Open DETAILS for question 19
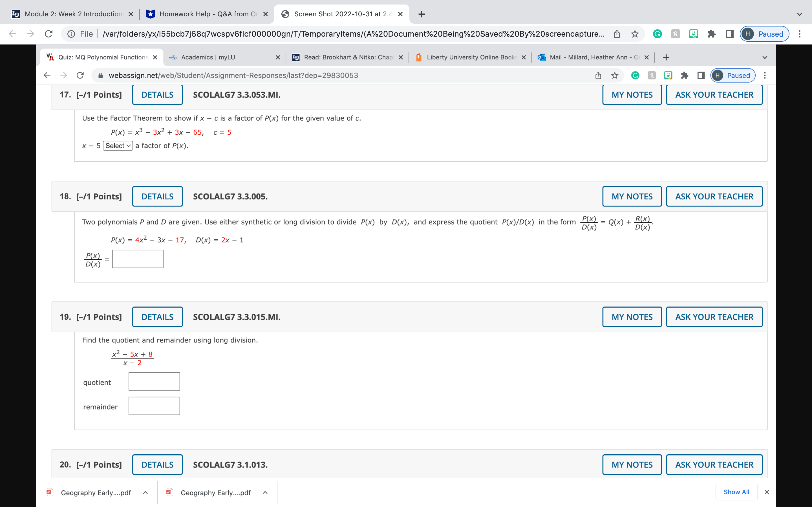 (157, 317)
